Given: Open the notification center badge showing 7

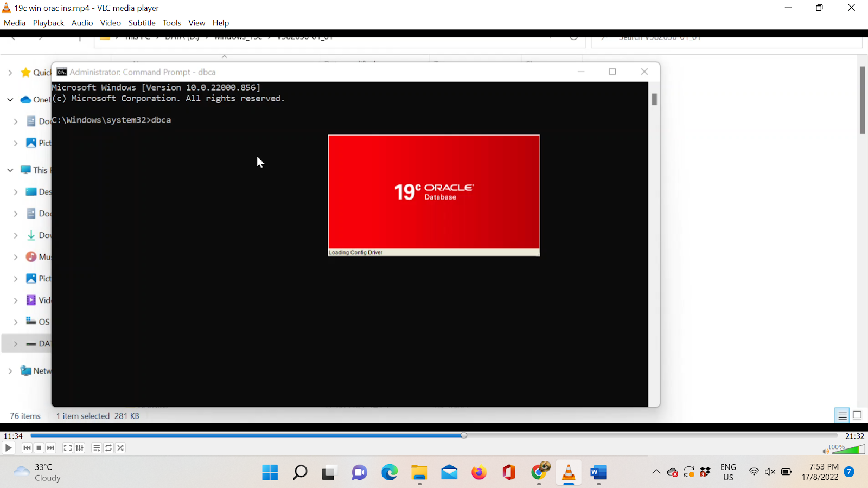Looking at the screenshot, I should tap(850, 472).
